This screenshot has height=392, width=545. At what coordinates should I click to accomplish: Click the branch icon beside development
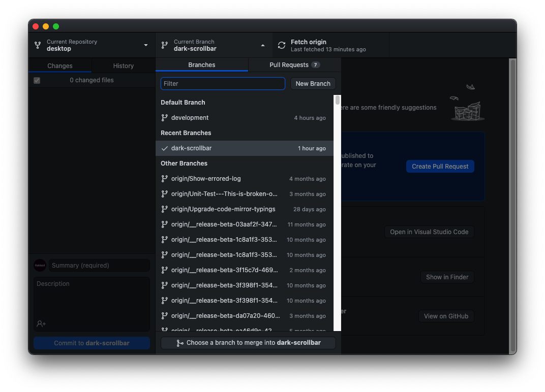pos(164,117)
